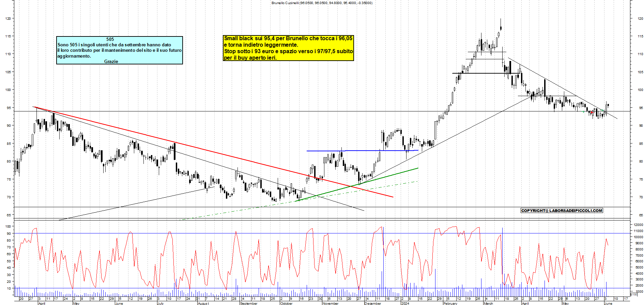
Task: Select the red descending trendline
Action: tap(214, 152)
